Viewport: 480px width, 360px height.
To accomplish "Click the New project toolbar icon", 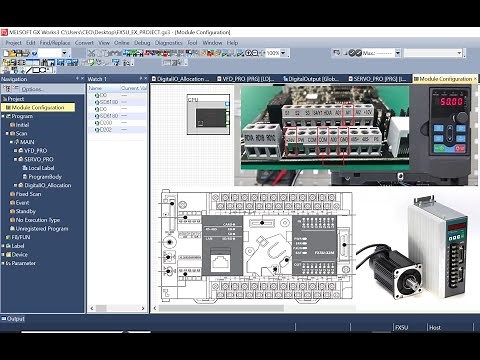I will click(x=6, y=53).
